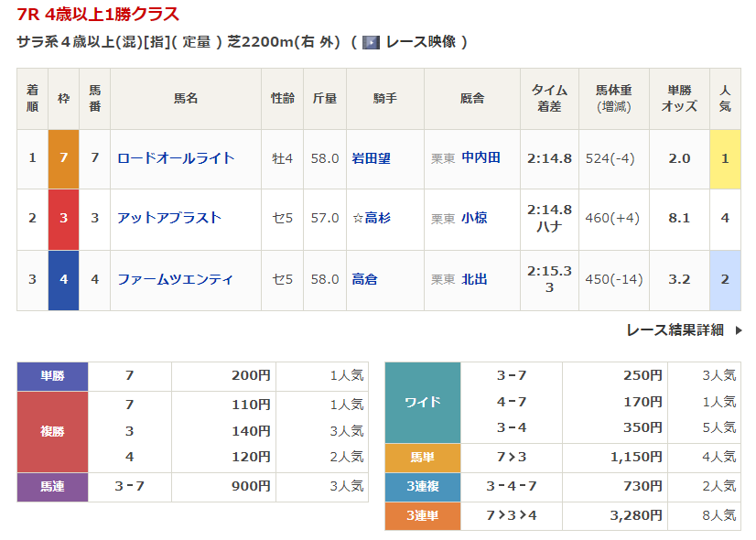
Task: Expand レース結果詳細 race result details
Action: click(x=675, y=330)
